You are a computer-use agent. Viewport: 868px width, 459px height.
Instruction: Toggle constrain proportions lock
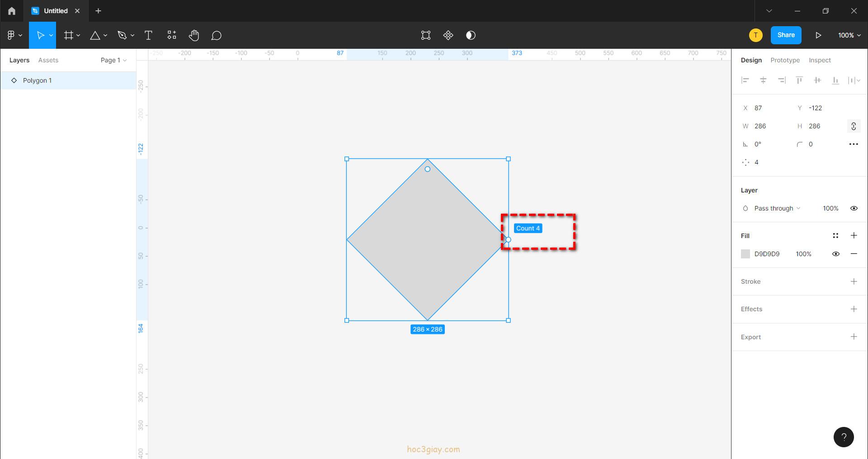pos(854,126)
